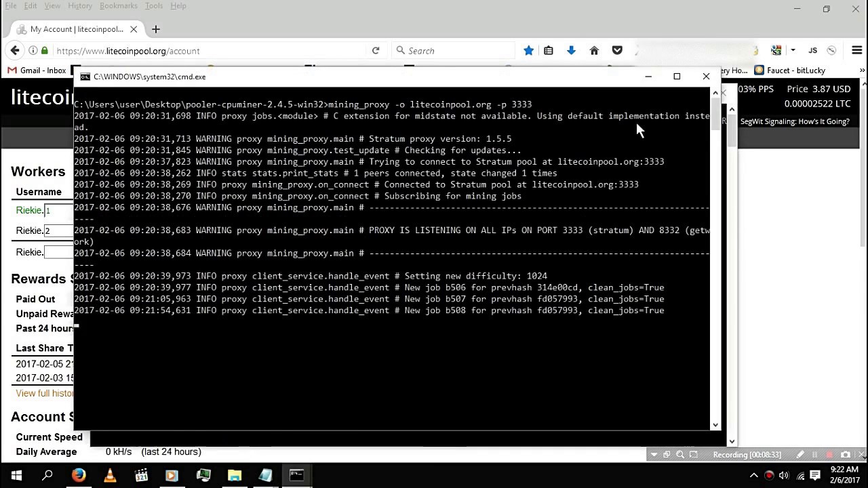The image size is (868, 488).
Task: Reload the litecoinpool page
Action: 376,50
